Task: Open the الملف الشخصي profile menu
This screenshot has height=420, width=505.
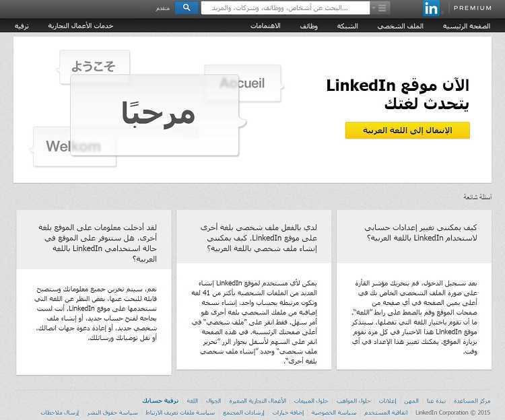Action: tap(401, 26)
